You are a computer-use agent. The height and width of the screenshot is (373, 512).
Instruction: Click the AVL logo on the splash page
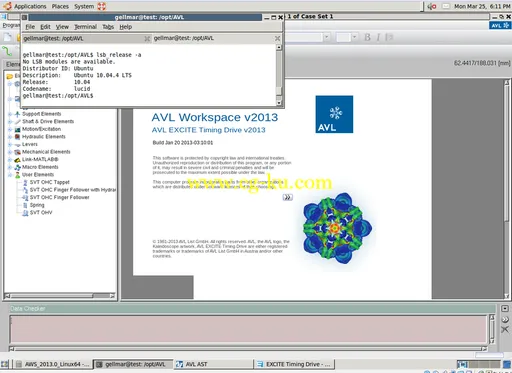[334, 114]
